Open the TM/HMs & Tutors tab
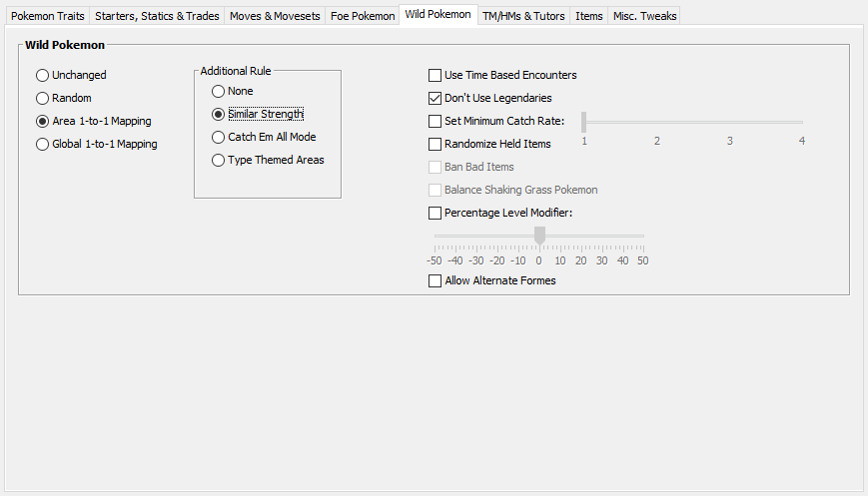 click(523, 16)
